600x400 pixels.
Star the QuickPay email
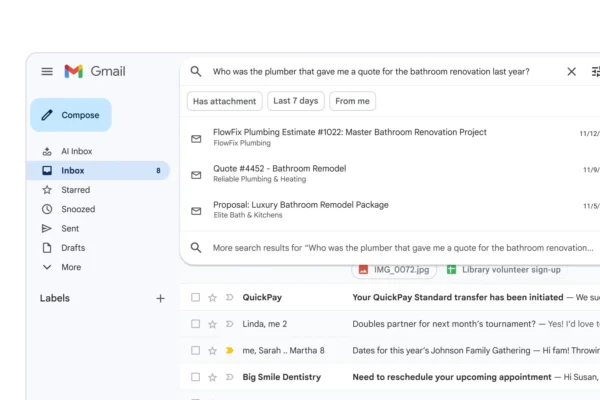point(212,297)
